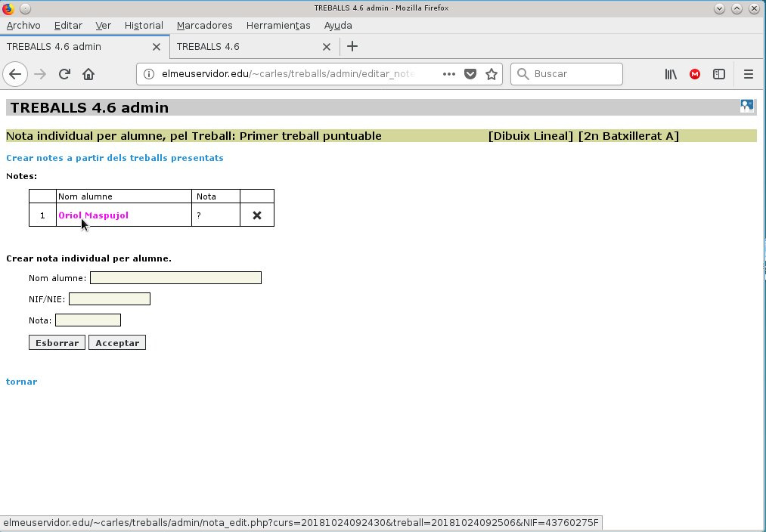Toggle the sidebar view icon
Image resolution: width=766 pixels, height=532 pixels.
(718, 74)
